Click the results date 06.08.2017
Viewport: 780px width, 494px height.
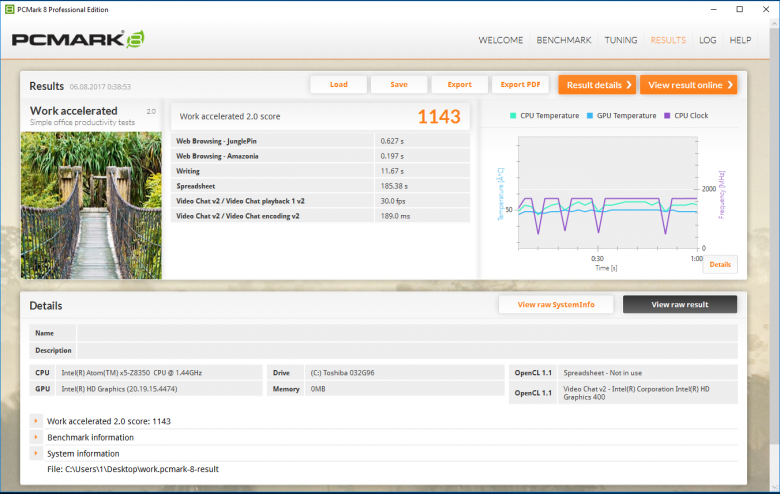[100, 87]
